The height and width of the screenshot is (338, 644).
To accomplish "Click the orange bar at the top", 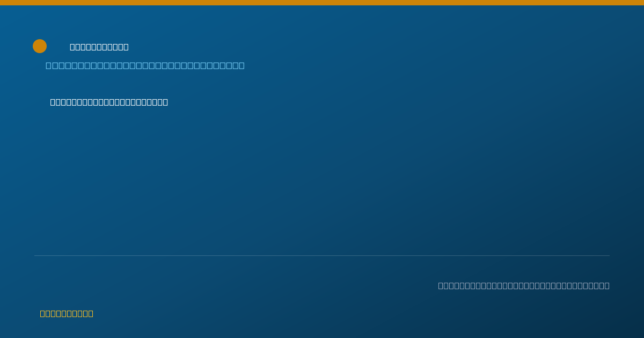I will [322, 3].
